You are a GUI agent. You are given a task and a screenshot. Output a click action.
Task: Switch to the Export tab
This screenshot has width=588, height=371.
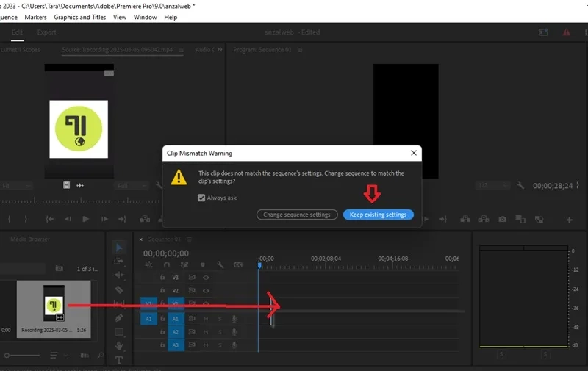pyautogui.click(x=46, y=32)
